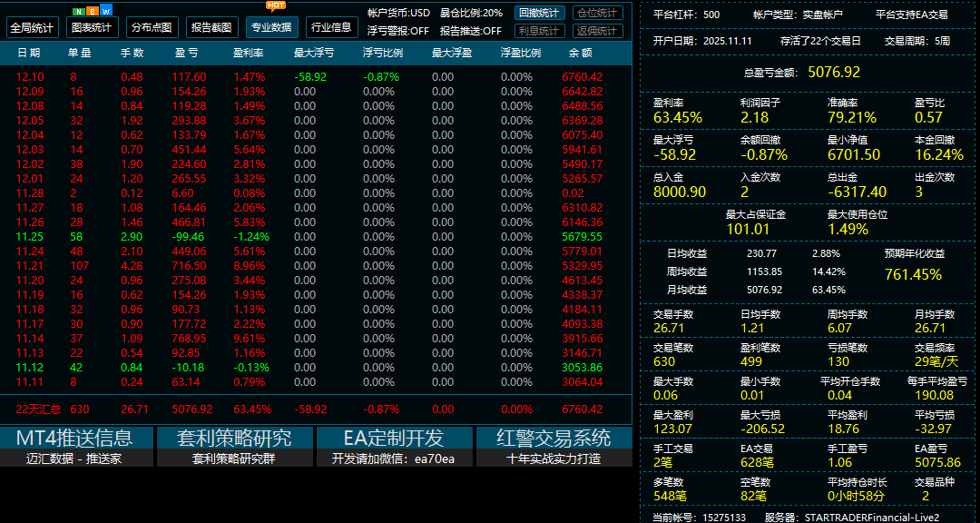The image size is (980, 523).
Task: Open the 红警交易系统 banner
Action: [x=554, y=438]
